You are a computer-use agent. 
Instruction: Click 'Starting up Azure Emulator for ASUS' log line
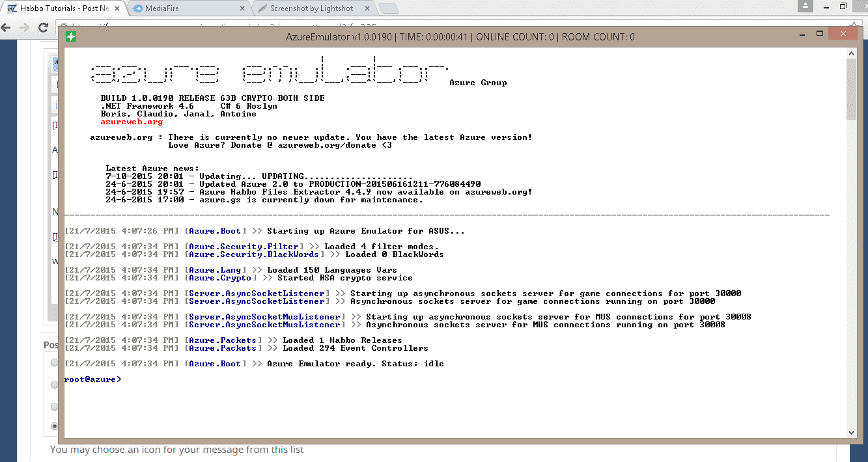click(x=264, y=231)
